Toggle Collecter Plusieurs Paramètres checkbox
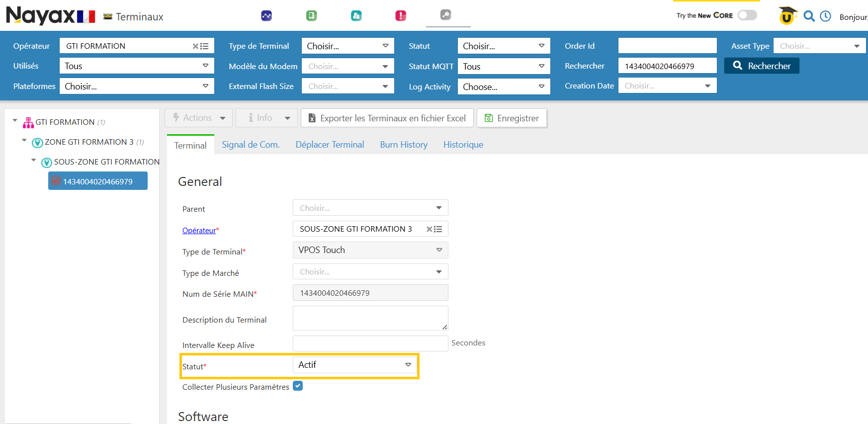The height and width of the screenshot is (424, 868). [298, 386]
